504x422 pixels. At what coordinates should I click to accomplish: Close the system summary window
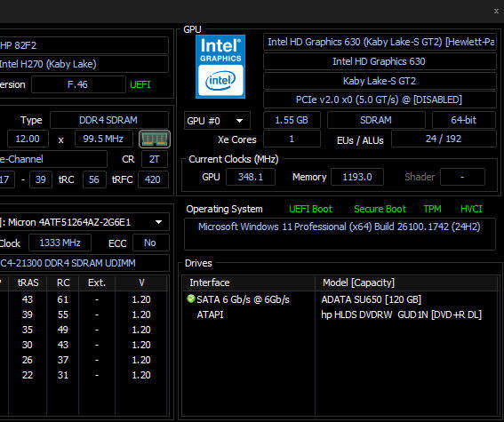point(496,11)
